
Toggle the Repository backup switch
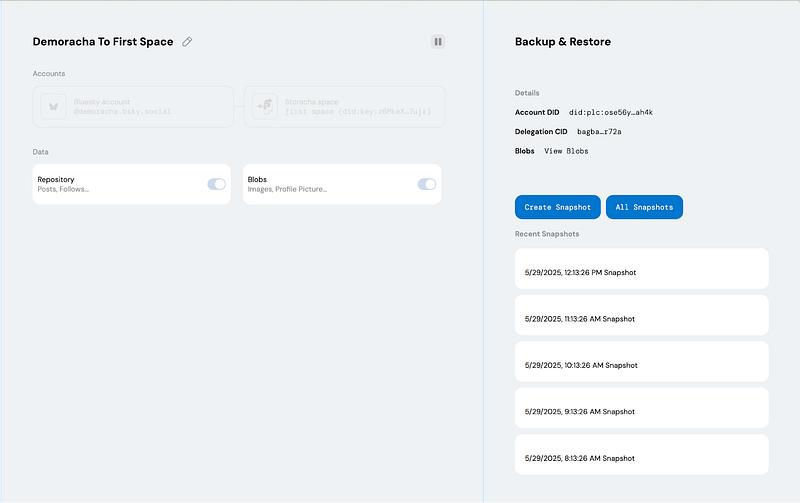(x=216, y=184)
